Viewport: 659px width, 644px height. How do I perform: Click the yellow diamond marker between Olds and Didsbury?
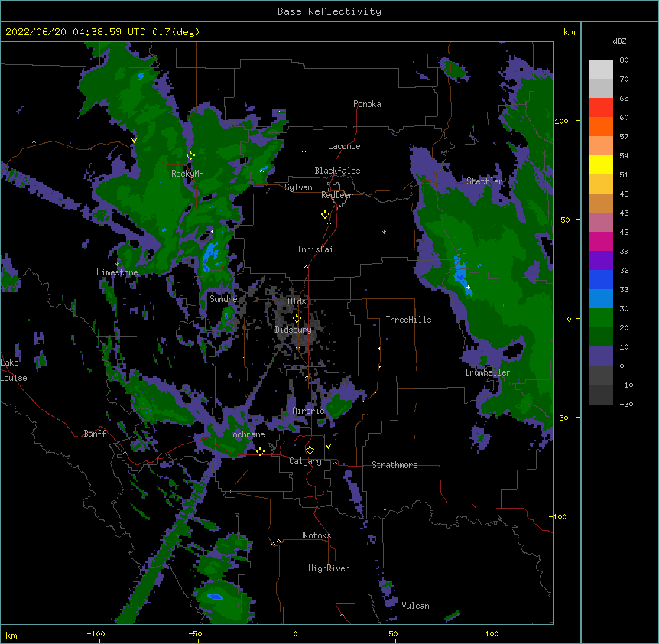click(297, 319)
